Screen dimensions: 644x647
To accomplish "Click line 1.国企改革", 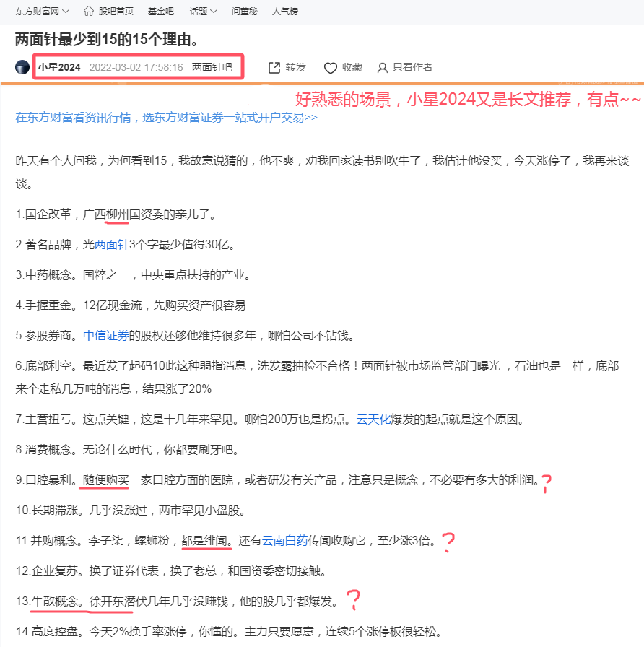I will pos(116,214).
